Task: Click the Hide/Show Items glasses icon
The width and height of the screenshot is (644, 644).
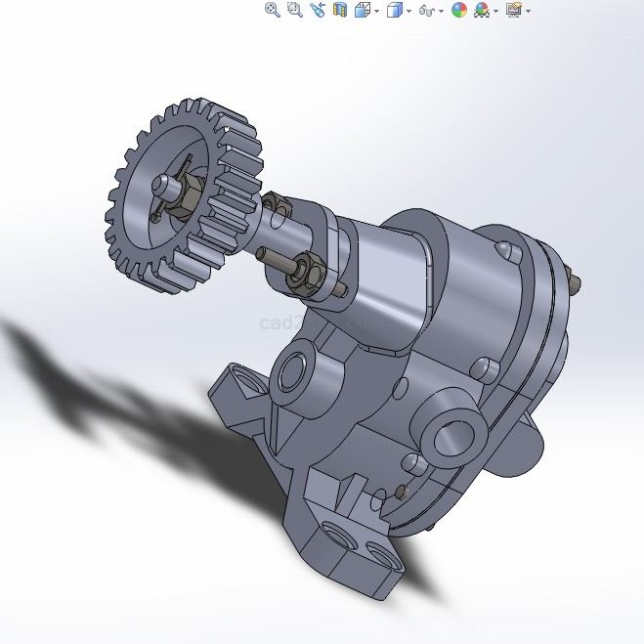Action: [426, 11]
